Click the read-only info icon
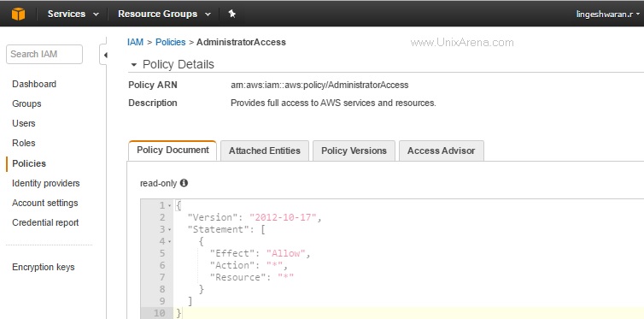The image size is (644, 319). 184,183
